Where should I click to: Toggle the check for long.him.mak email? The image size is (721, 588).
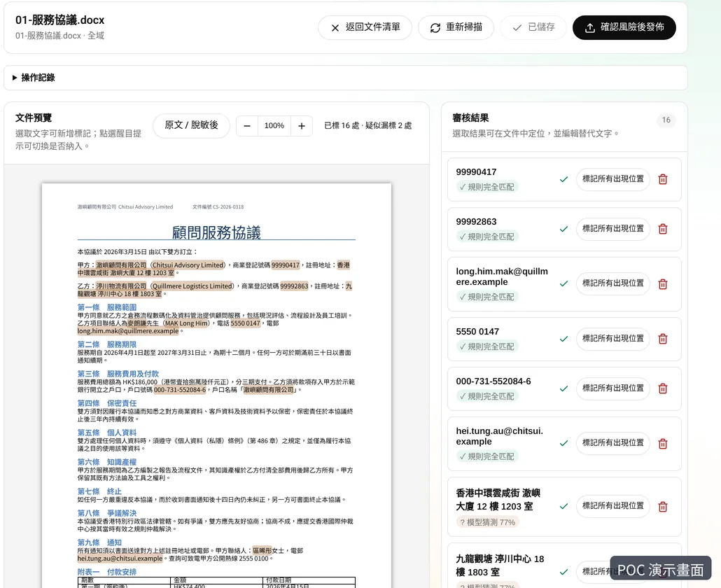click(x=563, y=283)
